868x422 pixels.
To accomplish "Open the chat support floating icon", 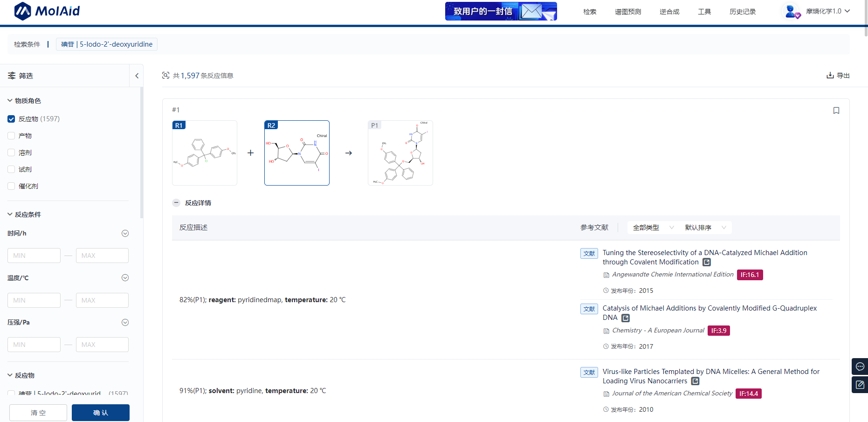I will 860,367.
